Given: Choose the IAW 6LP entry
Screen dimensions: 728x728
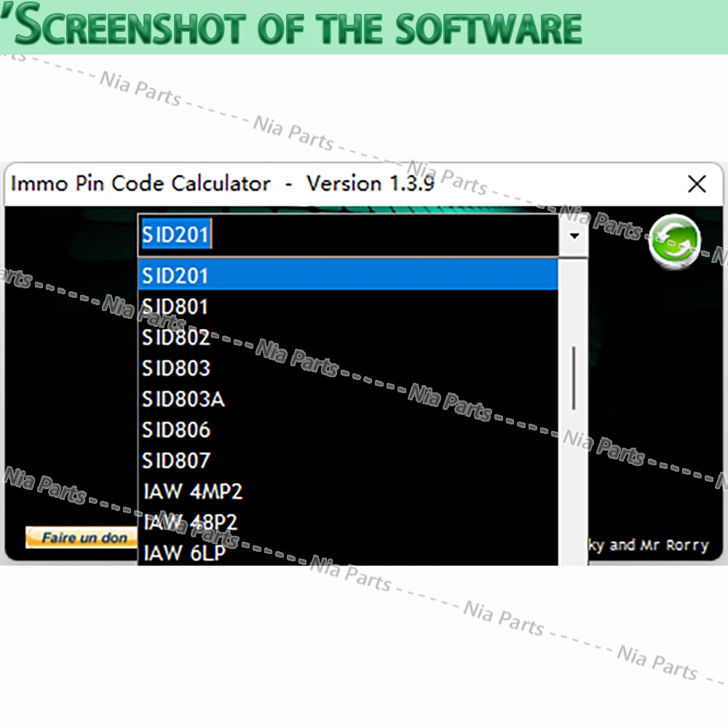Looking at the screenshot, I should click(348, 552).
